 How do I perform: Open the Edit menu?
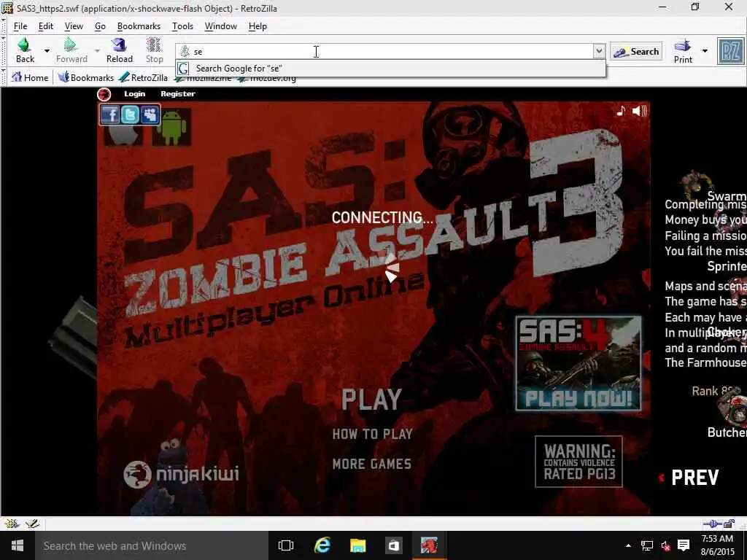point(46,26)
